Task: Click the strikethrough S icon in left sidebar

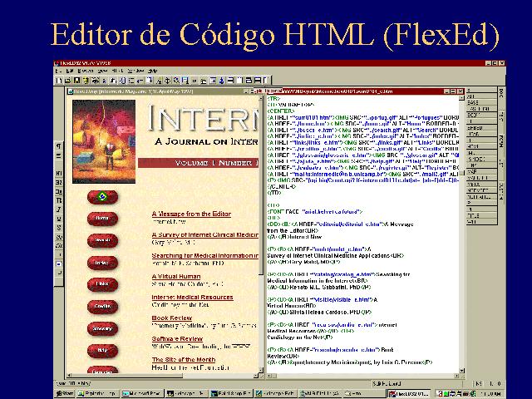Action: tap(59, 228)
